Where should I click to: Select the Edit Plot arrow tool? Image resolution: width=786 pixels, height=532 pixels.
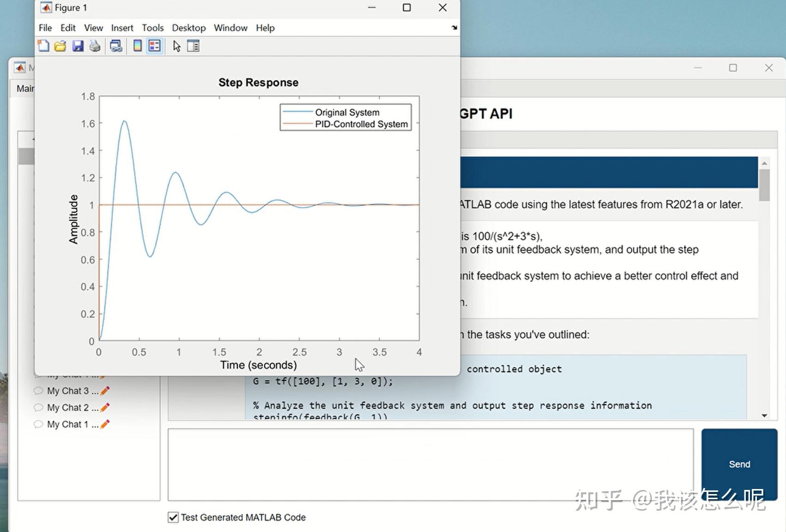coord(177,45)
